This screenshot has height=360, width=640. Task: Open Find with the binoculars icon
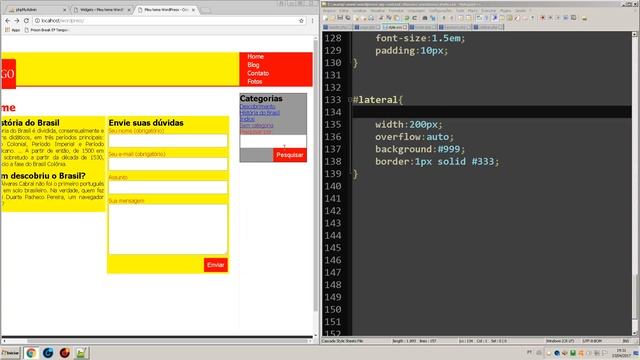pos(424,18)
